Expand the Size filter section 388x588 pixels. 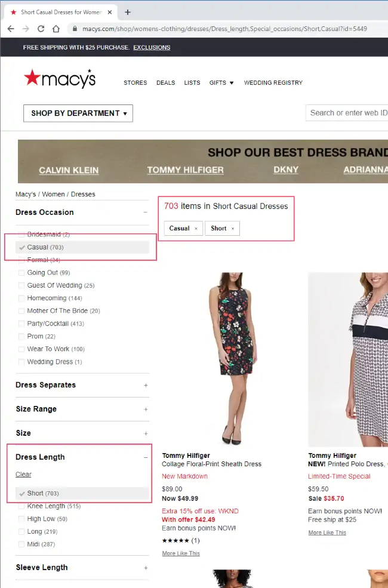pyautogui.click(x=146, y=433)
